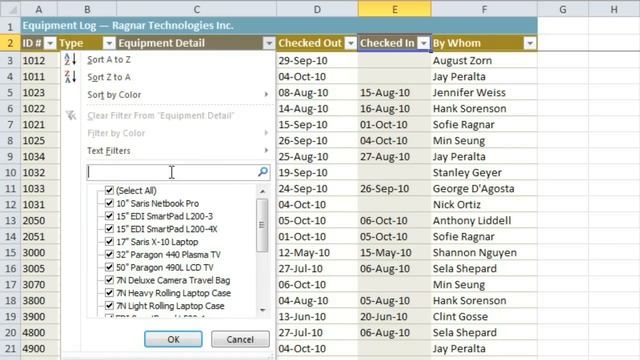The height and width of the screenshot is (360, 640).
Task: Select column F header
Action: (484, 9)
